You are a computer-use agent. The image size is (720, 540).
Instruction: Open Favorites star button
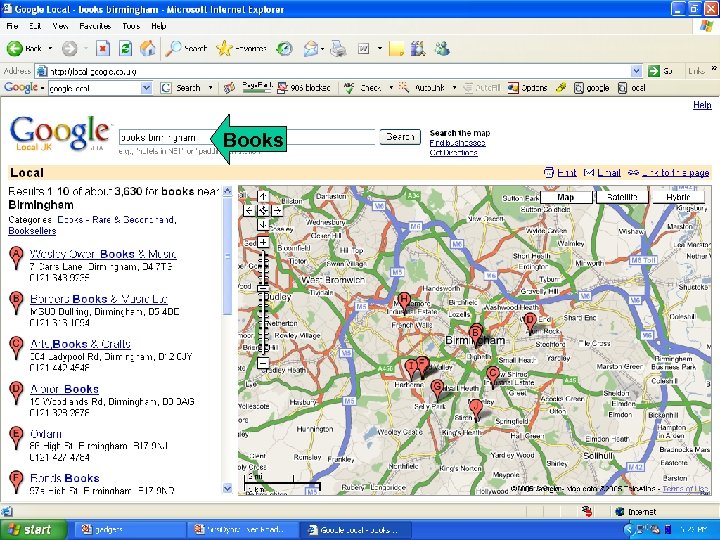[241, 48]
